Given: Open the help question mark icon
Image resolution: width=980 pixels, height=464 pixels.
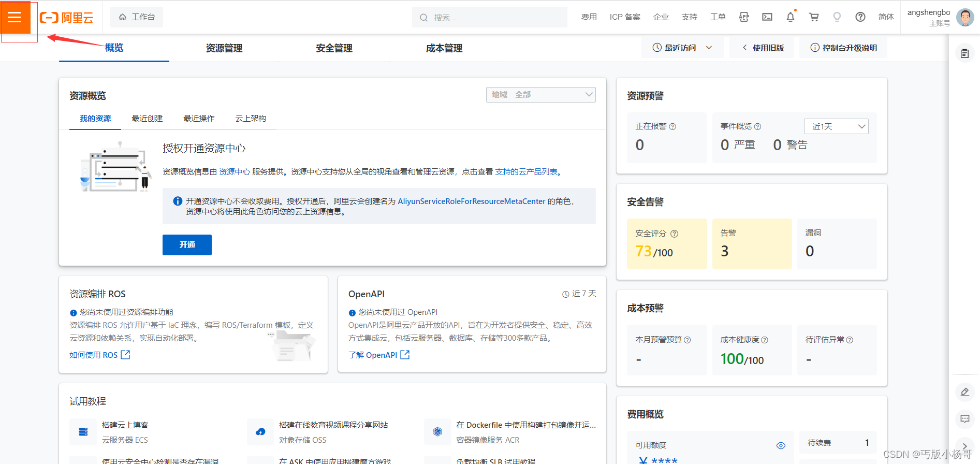Looking at the screenshot, I should (x=860, y=17).
